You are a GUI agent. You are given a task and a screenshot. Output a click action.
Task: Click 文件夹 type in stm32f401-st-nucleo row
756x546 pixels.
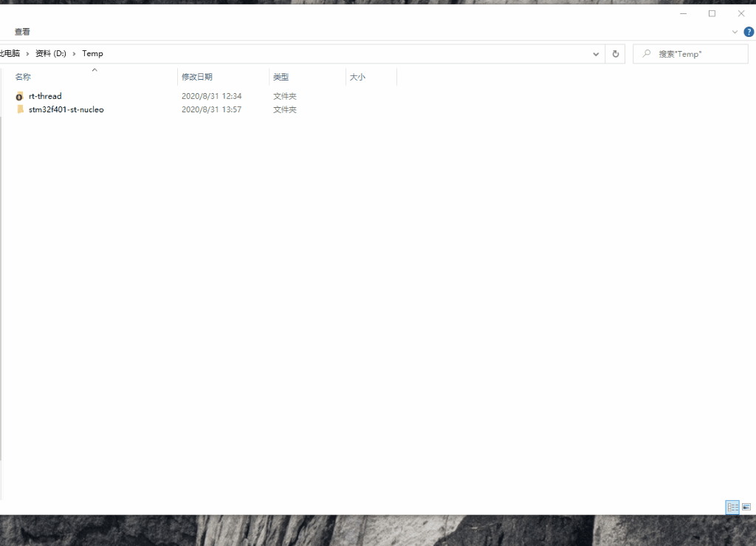(284, 109)
